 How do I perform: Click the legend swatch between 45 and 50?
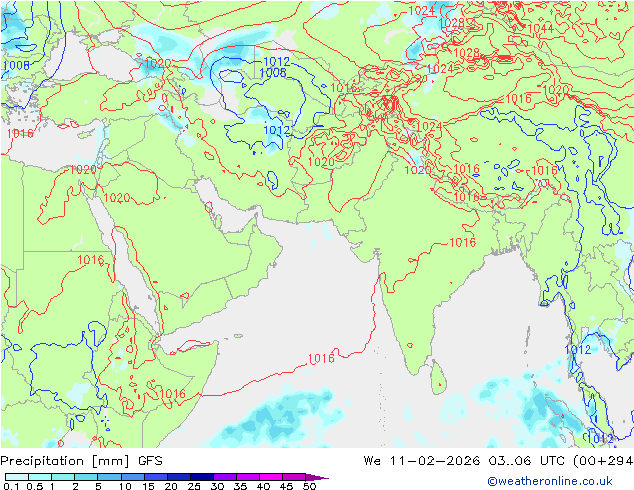293,477
